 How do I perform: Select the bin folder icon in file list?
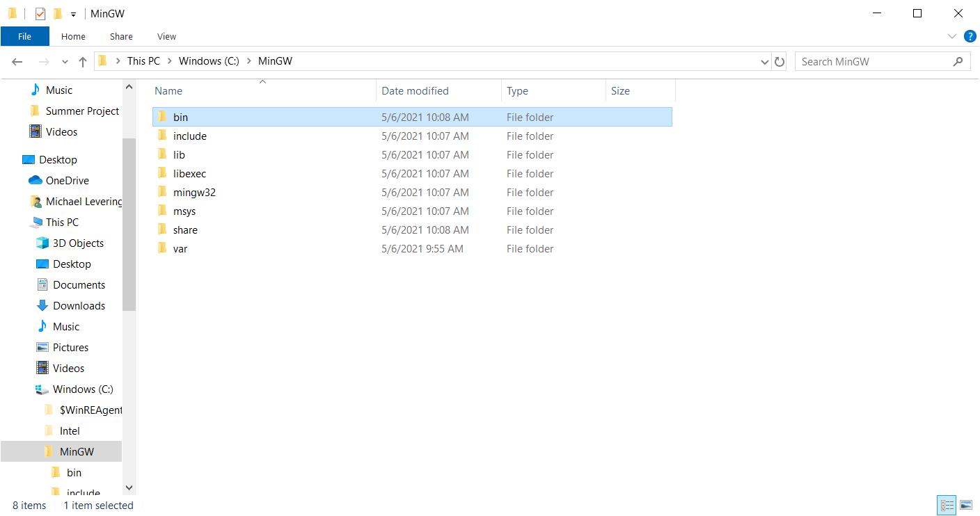coord(161,117)
